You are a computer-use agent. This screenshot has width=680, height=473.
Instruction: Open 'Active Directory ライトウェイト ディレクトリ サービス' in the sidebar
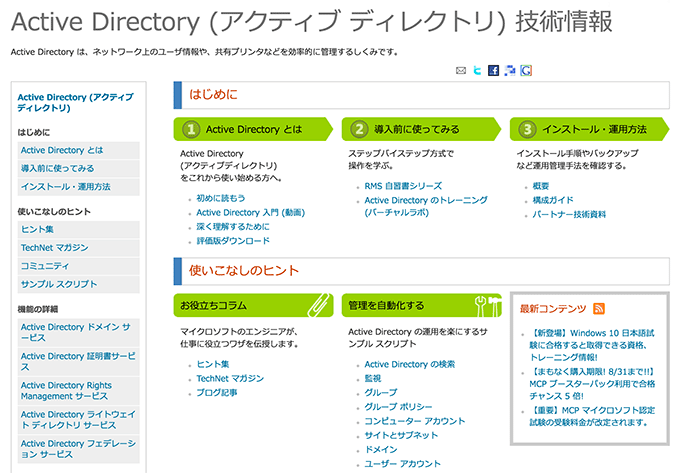pos(79,420)
